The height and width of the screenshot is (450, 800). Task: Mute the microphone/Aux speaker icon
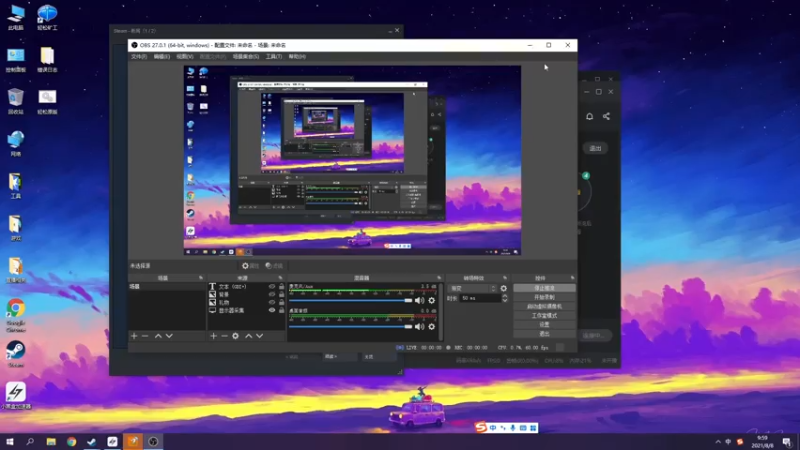[x=419, y=301]
